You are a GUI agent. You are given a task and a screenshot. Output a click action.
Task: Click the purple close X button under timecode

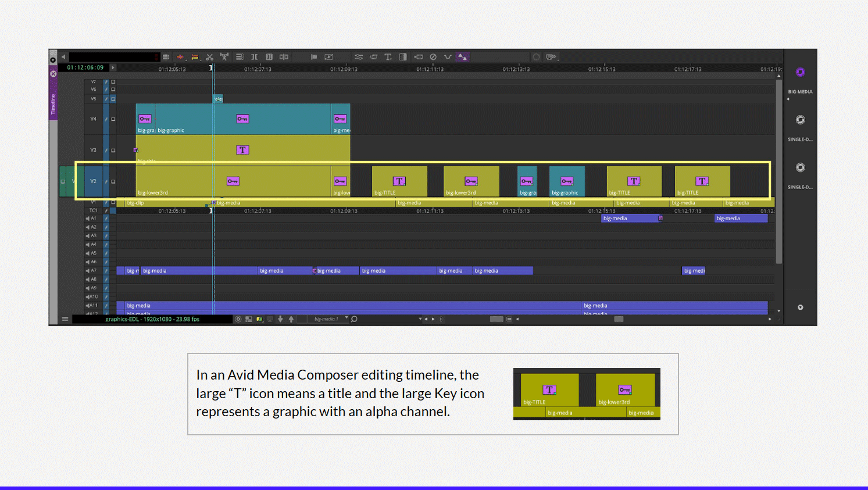pos(53,74)
